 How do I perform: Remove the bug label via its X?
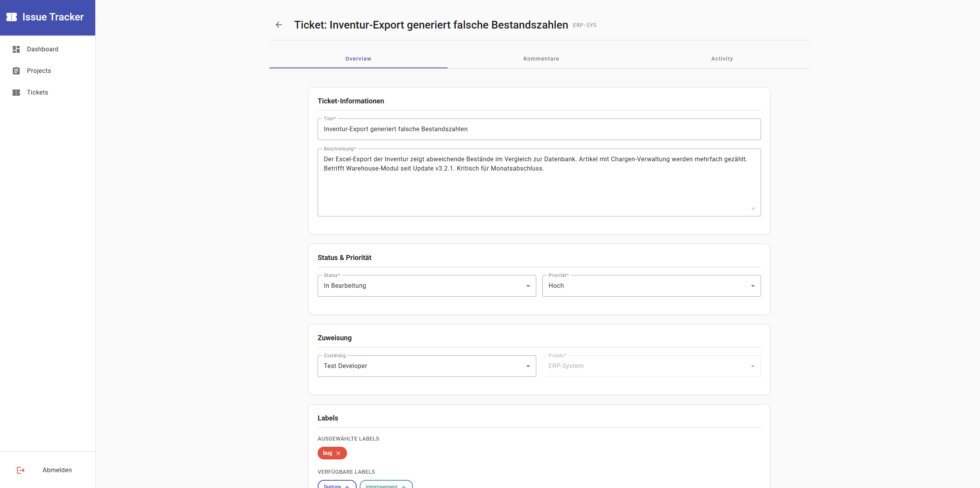pos(338,453)
